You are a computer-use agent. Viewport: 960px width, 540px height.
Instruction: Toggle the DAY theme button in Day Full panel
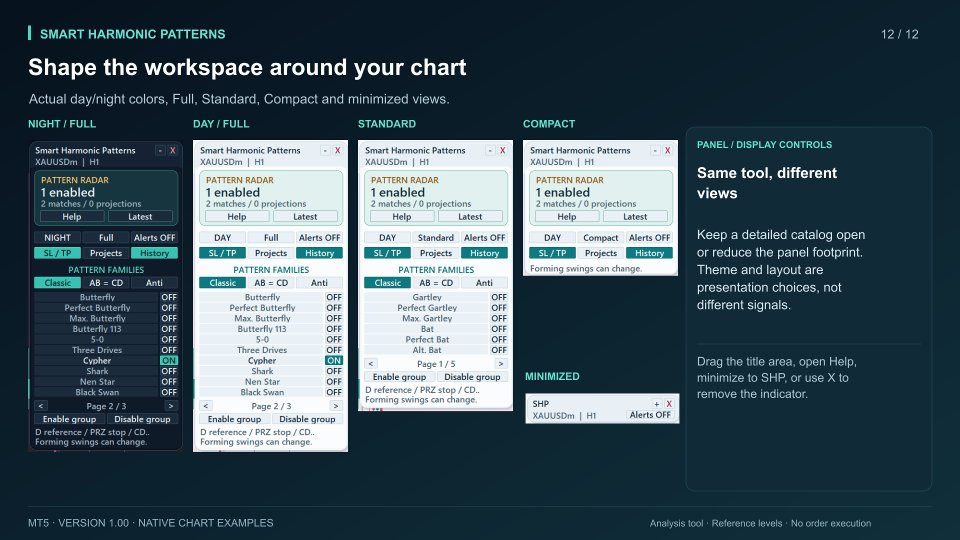(x=222, y=238)
